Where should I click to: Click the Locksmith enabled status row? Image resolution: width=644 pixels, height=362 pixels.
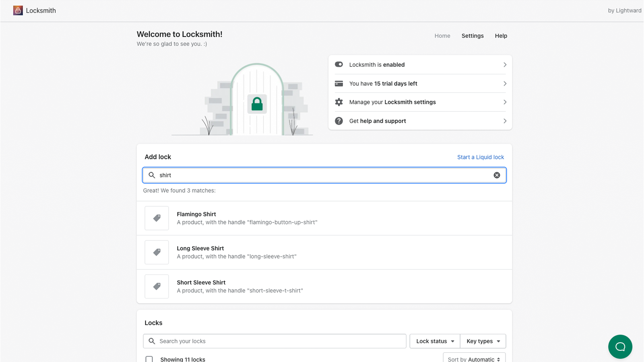pyautogui.click(x=420, y=64)
